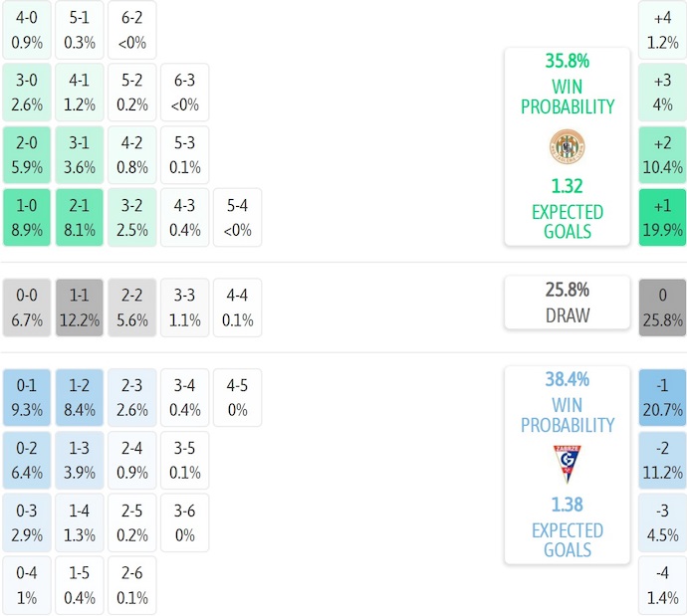Click the 0-1 scoreline tile
This screenshot has height=616, width=687.
27,397
